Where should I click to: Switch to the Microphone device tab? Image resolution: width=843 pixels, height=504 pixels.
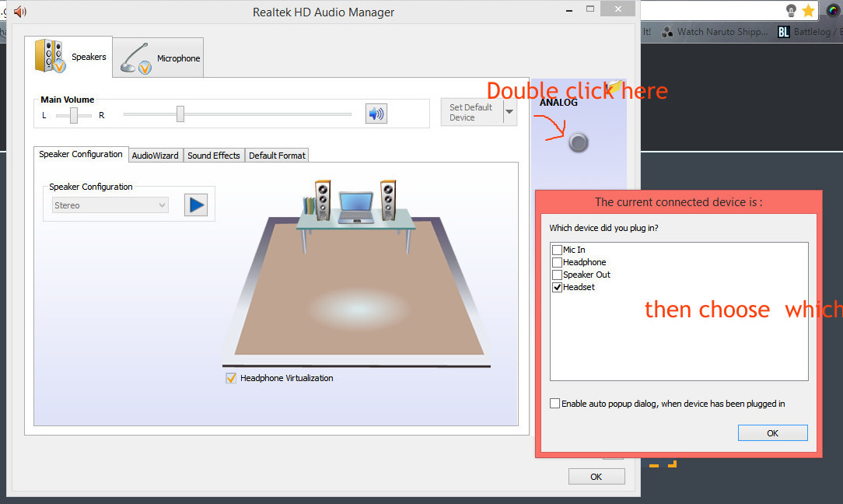pos(159,58)
